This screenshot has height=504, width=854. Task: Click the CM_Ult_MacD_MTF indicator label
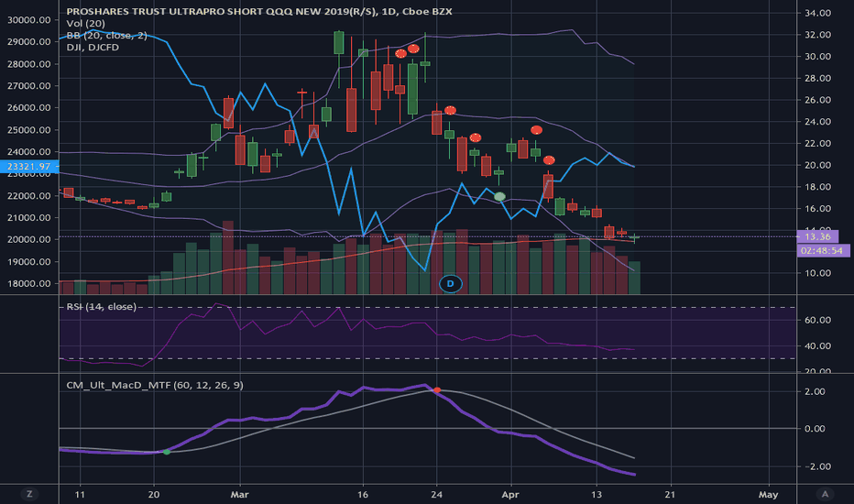(155, 385)
